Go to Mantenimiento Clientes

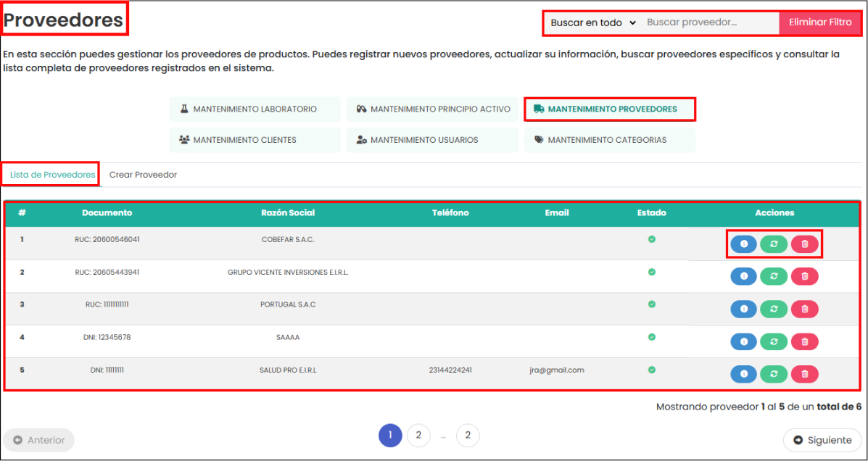point(255,140)
